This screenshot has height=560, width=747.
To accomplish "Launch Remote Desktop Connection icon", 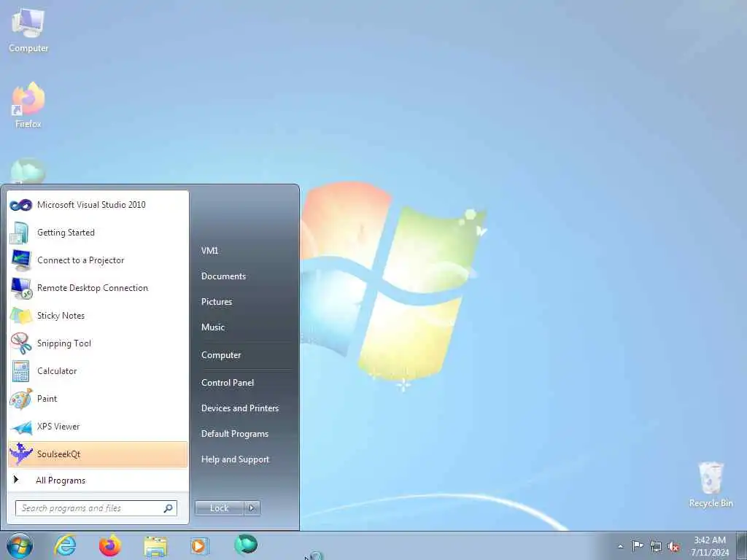I will pyautogui.click(x=21, y=288).
